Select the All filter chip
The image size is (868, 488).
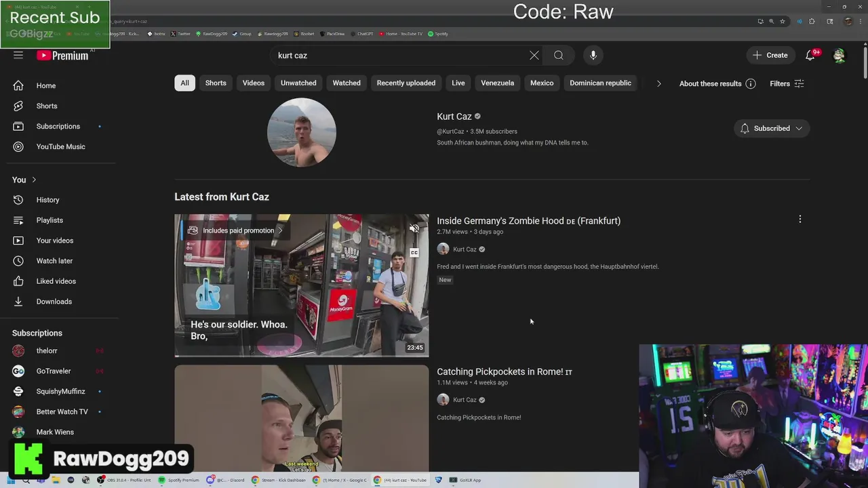(184, 83)
